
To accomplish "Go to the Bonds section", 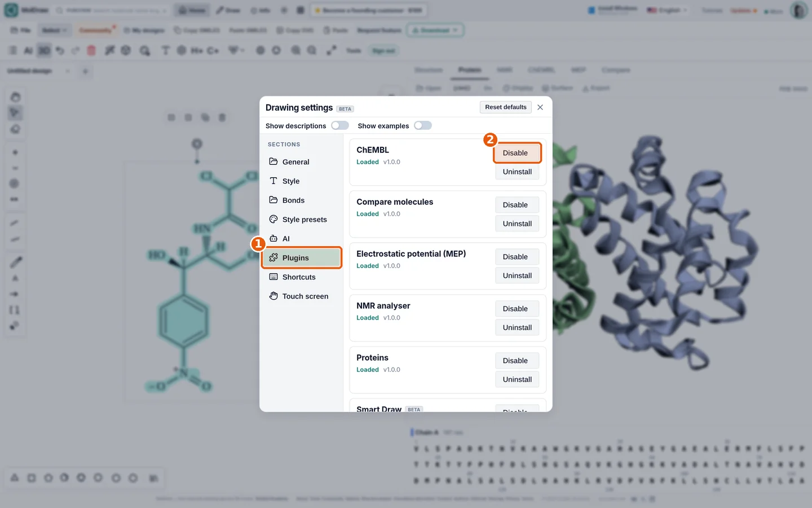I will click(302, 200).
